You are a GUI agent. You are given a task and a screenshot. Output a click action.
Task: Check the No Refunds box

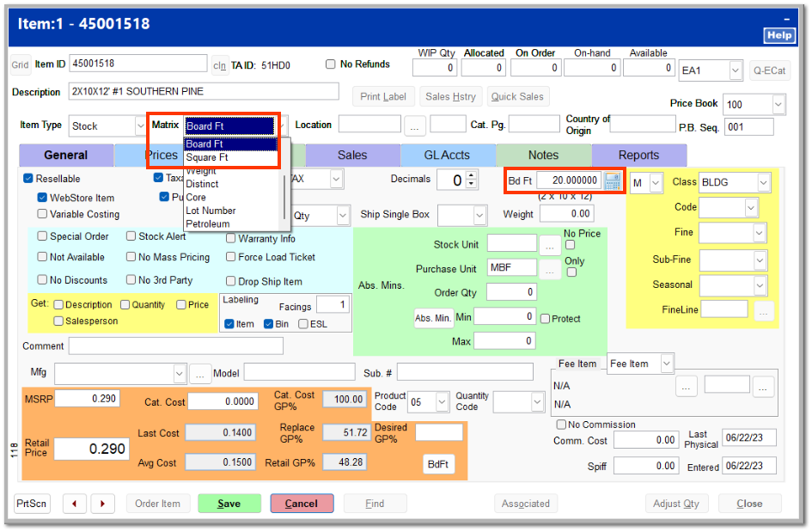click(x=331, y=64)
